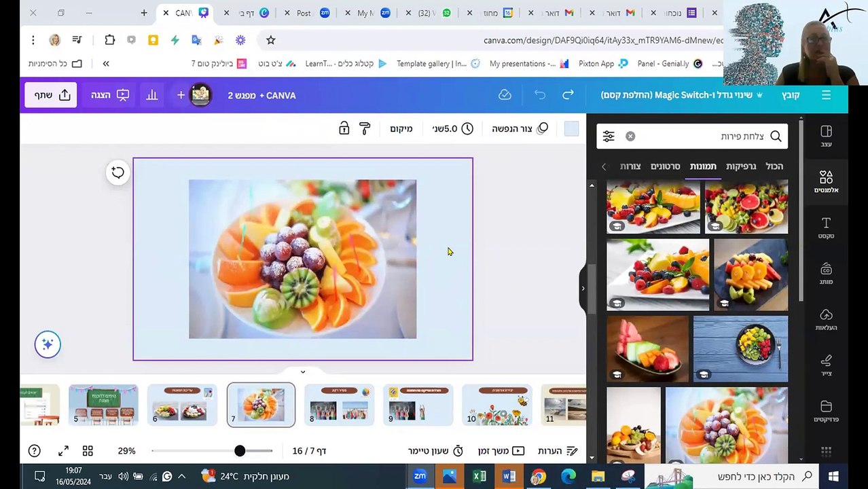Viewport: 868px width, 489px height.
Task: Select page 5 thumbnail
Action: tap(103, 404)
